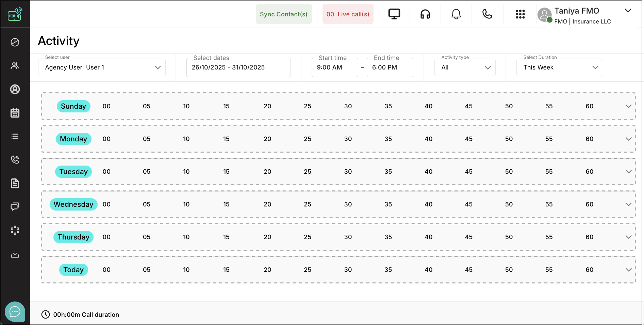The width and height of the screenshot is (644, 325).
Task: Open the chat support bubble
Action: (15, 311)
